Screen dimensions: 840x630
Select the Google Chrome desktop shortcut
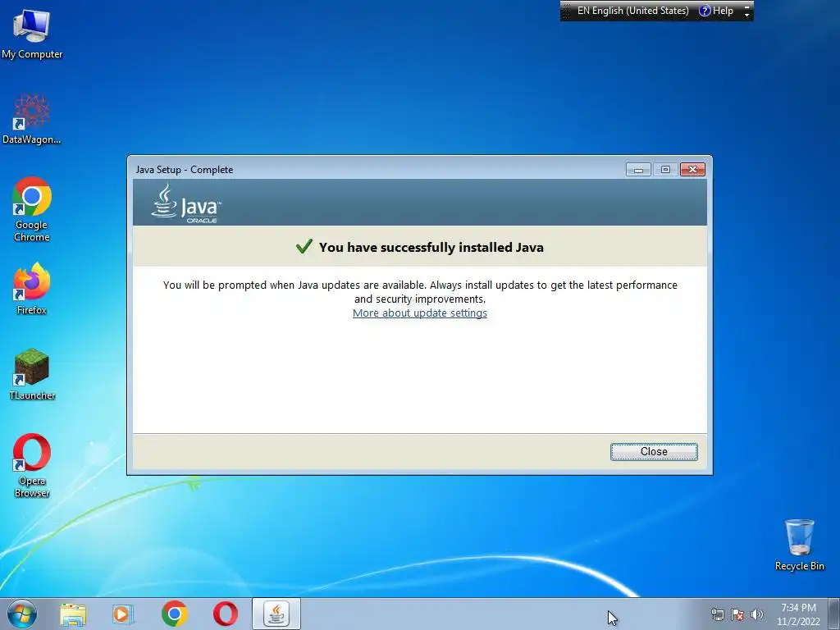click(x=32, y=209)
